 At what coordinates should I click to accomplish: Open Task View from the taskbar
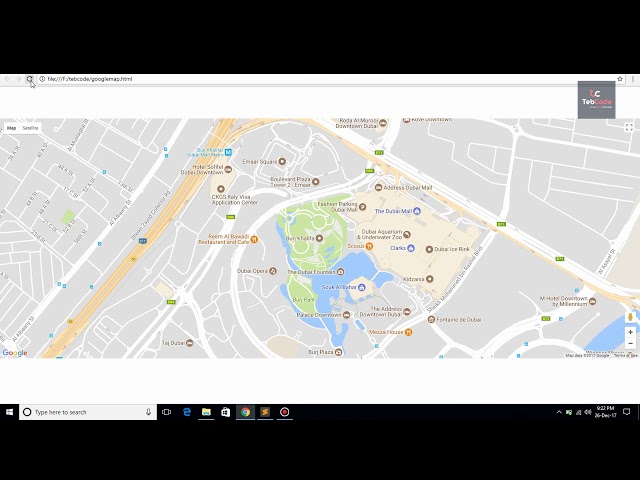pyautogui.click(x=167, y=412)
